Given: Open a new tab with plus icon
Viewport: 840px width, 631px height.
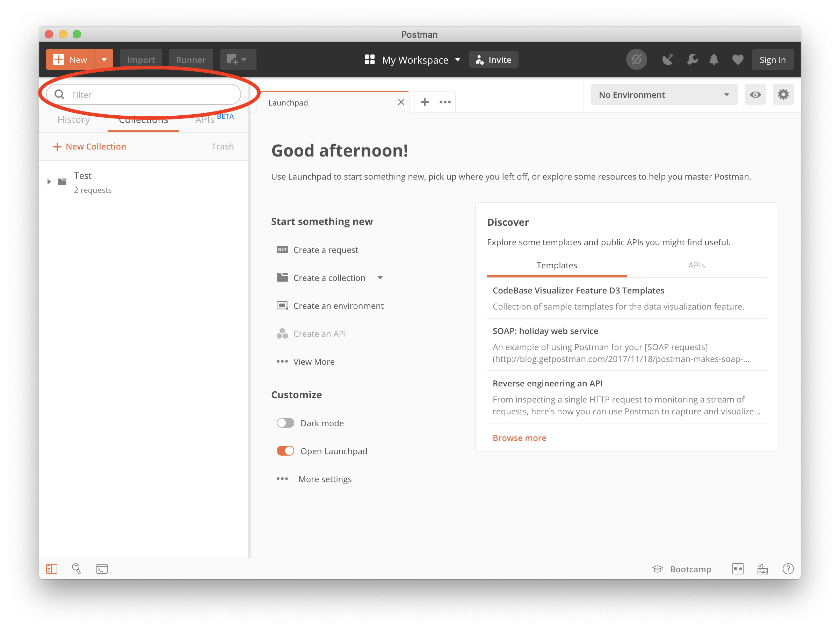Looking at the screenshot, I should (425, 102).
